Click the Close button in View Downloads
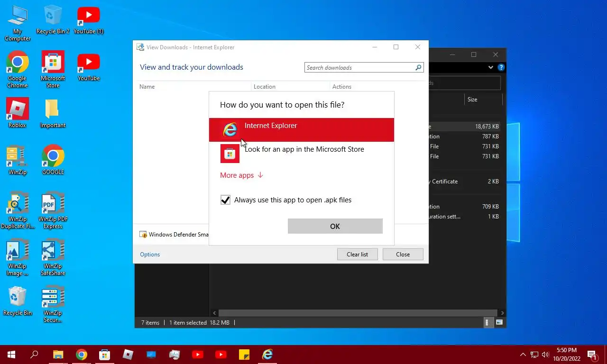The height and width of the screenshot is (364, 607). click(x=403, y=255)
